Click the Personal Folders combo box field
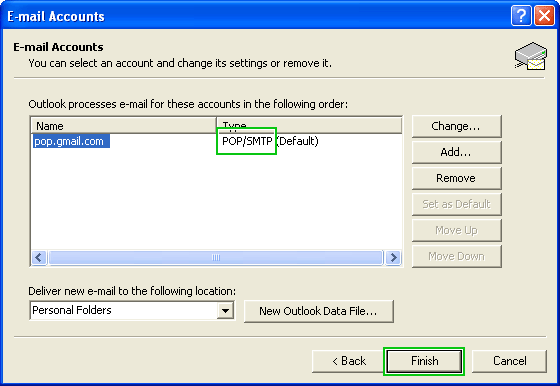 [x=132, y=311]
